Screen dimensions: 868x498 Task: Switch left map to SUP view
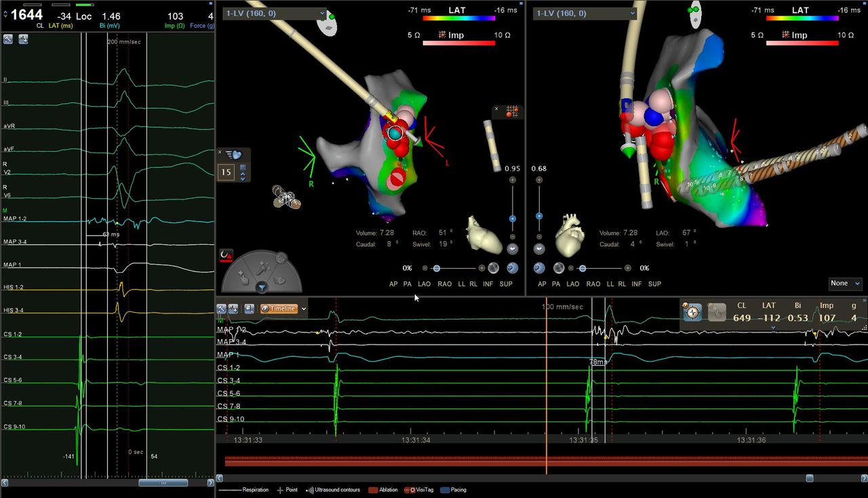click(506, 284)
